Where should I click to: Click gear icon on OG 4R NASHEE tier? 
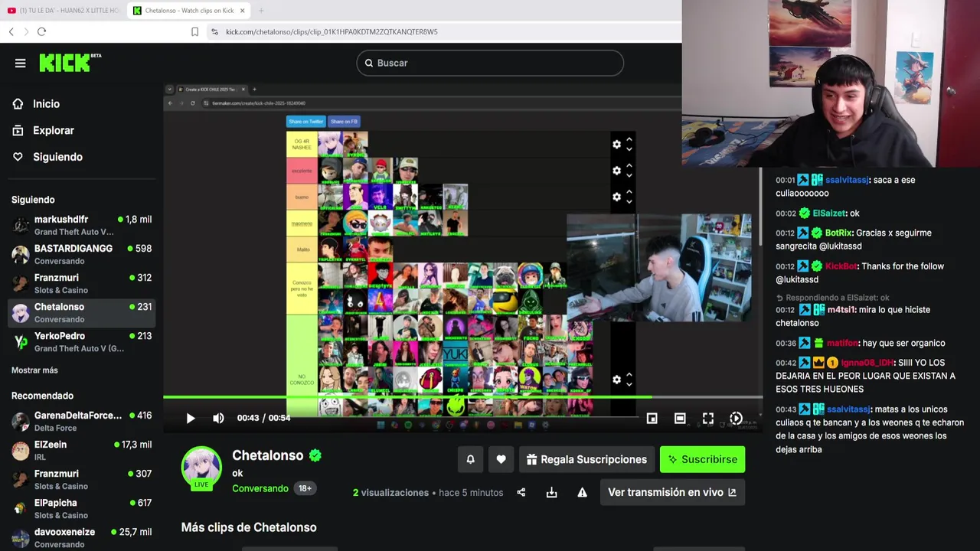[x=616, y=144]
